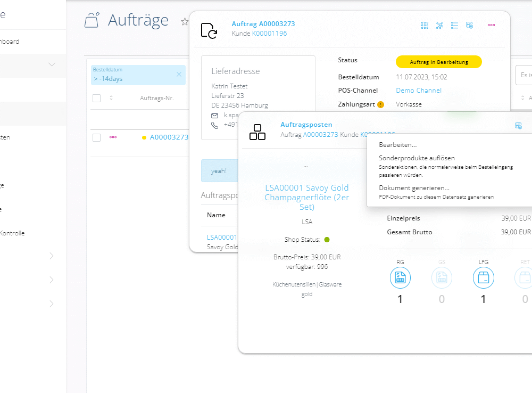Open the network relations icon in order header

(440, 25)
